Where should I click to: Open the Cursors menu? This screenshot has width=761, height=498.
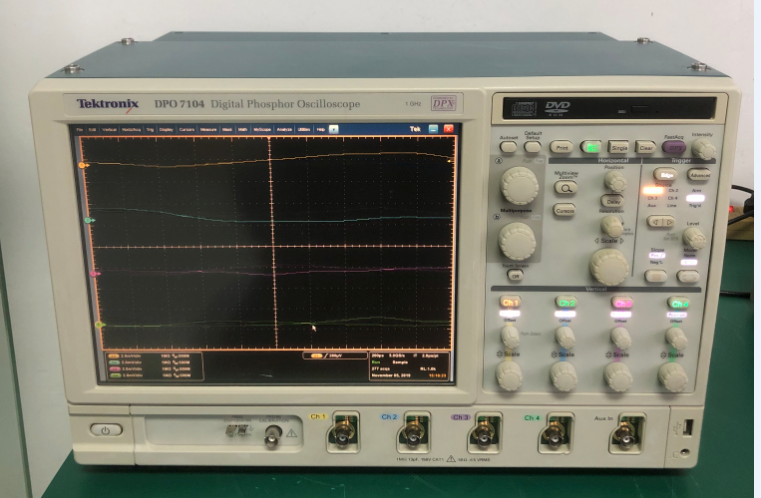click(x=186, y=130)
